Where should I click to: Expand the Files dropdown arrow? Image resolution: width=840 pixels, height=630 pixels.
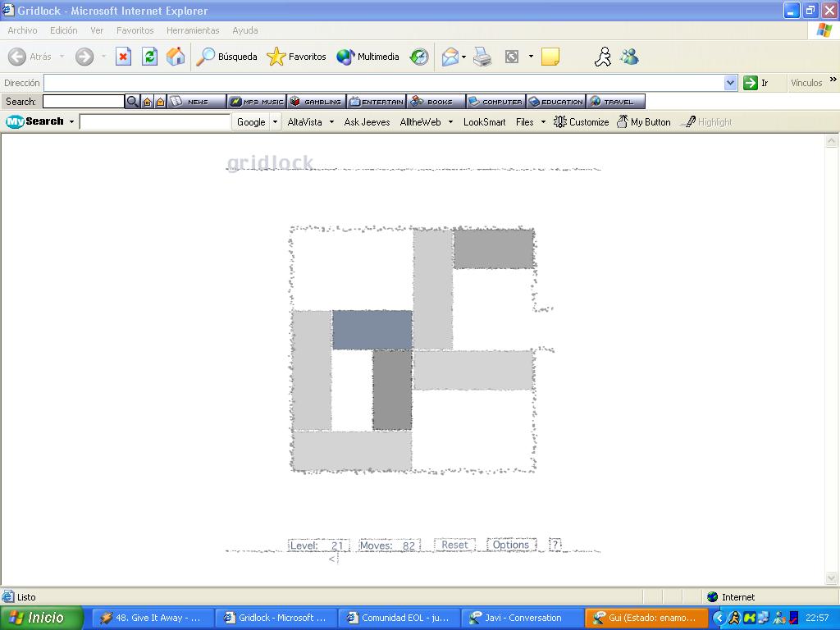click(x=543, y=122)
